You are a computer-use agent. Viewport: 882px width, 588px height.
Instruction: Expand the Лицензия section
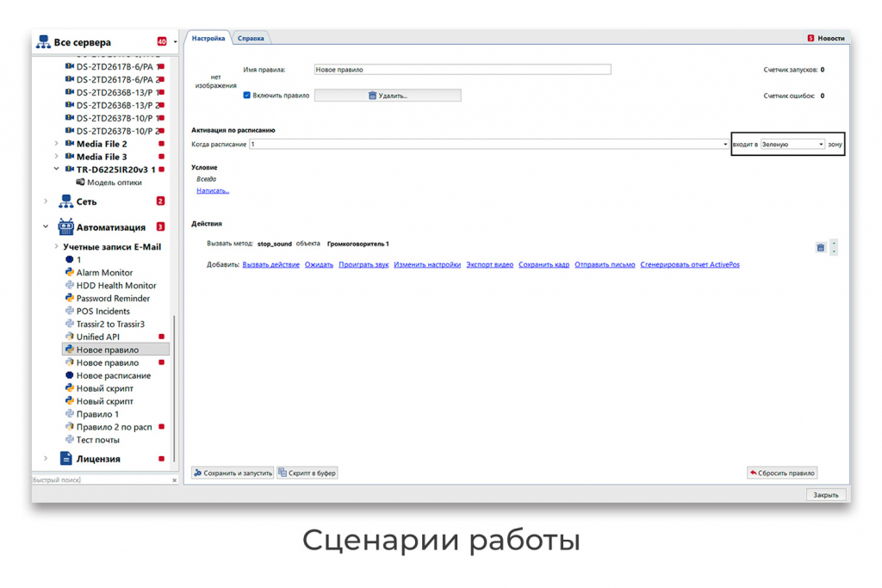point(46,459)
